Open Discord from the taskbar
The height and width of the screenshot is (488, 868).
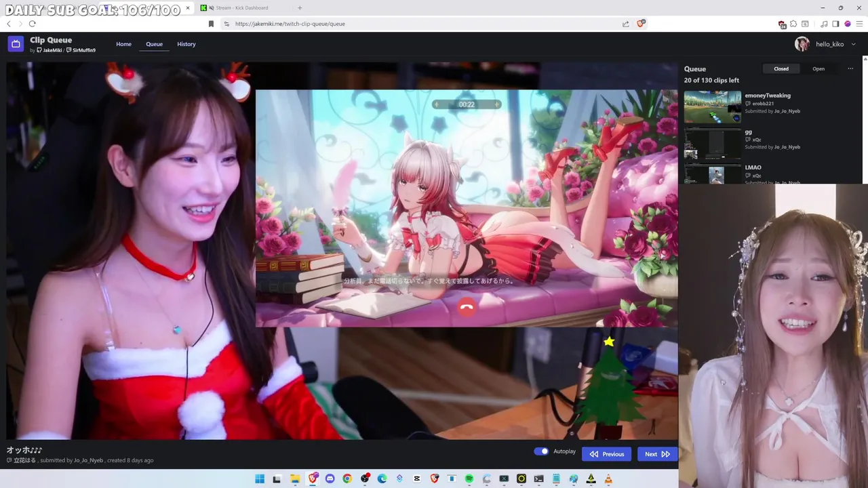(x=330, y=479)
